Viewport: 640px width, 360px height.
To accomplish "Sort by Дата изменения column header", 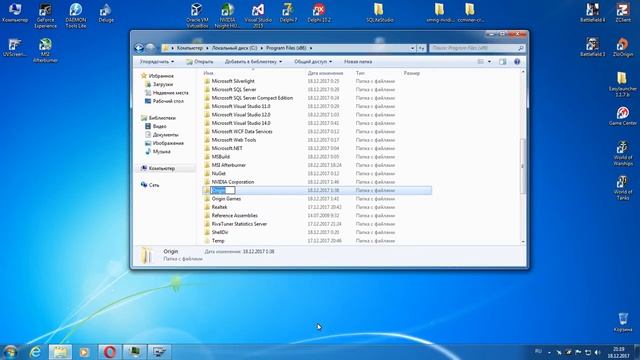I will click(325, 73).
